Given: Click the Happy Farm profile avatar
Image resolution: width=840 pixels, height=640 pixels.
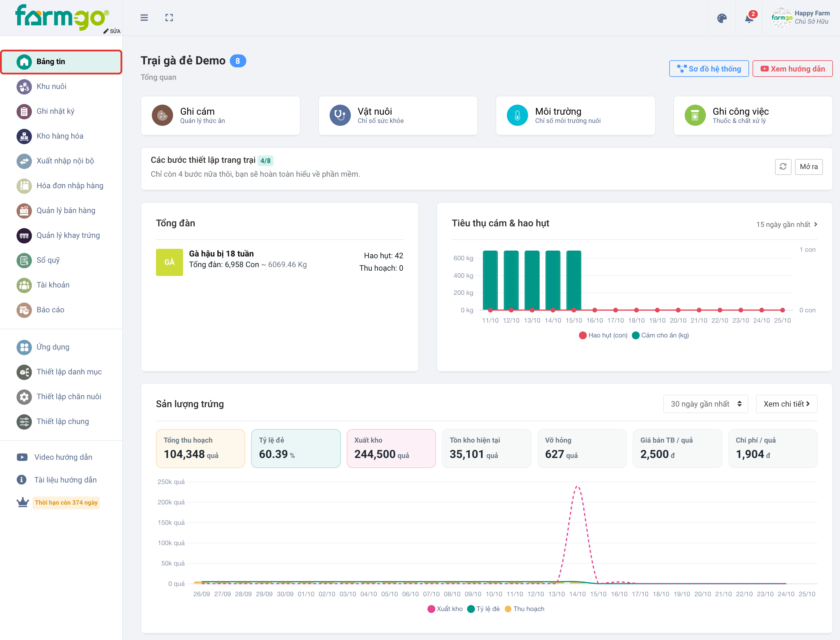Looking at the screenshot, I should click(782, 17).
